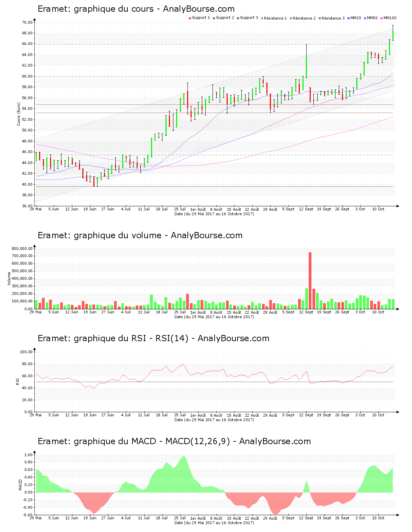Click '29 Mai' date on RSI chart axis

coord(36,415)
